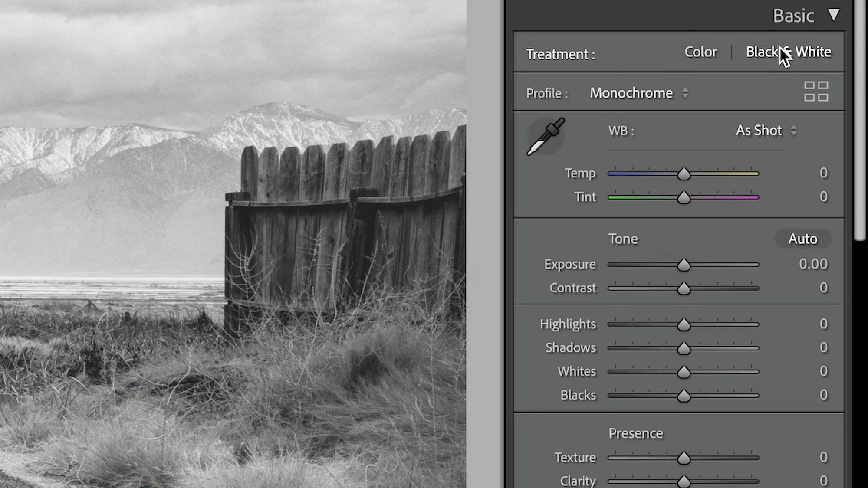
Task: Open the Profile Browser grid icon
Action: coord(816,92)
